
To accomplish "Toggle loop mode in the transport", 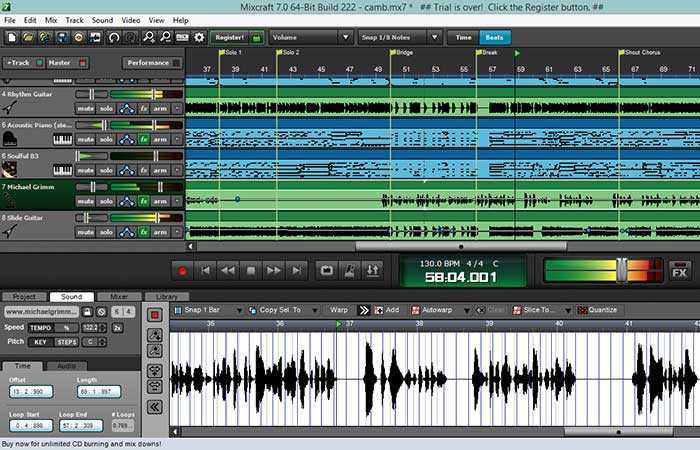I will pos(326,271).
